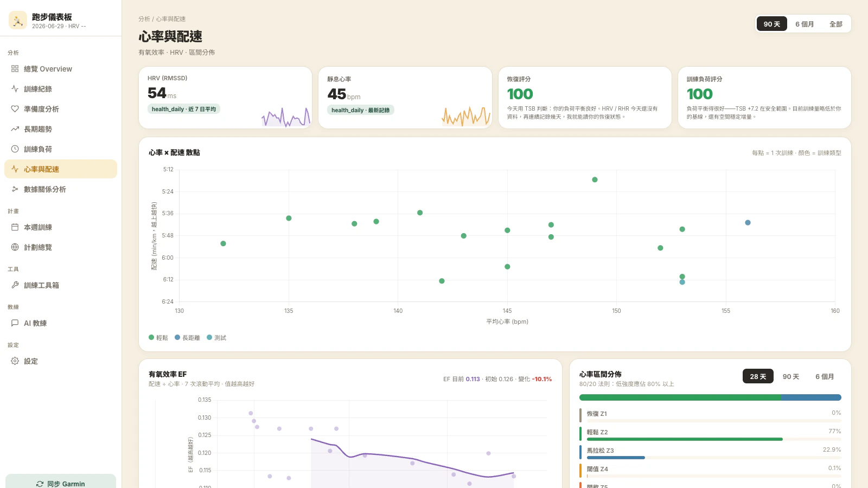
Task: Open 計劃總覽 page
Action: pos(61,247)
